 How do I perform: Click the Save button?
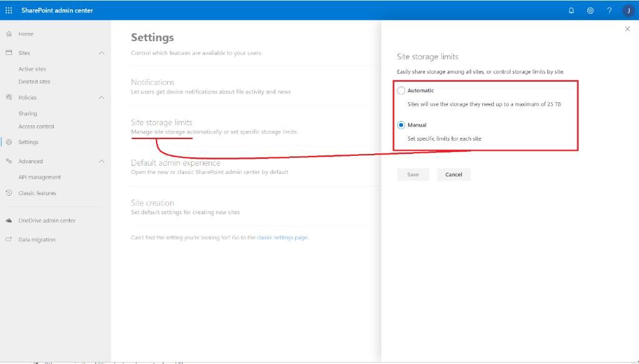point(413,175)
